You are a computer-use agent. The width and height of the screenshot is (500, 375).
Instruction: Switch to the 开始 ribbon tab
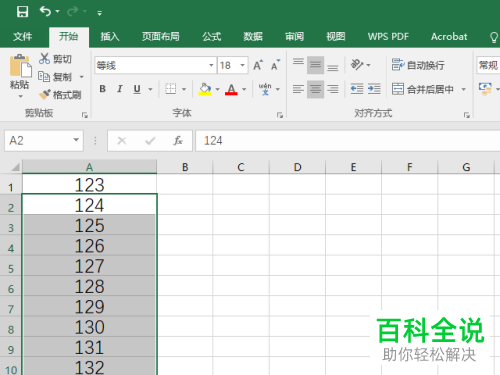pyautogui.click(x=69, y=36)
